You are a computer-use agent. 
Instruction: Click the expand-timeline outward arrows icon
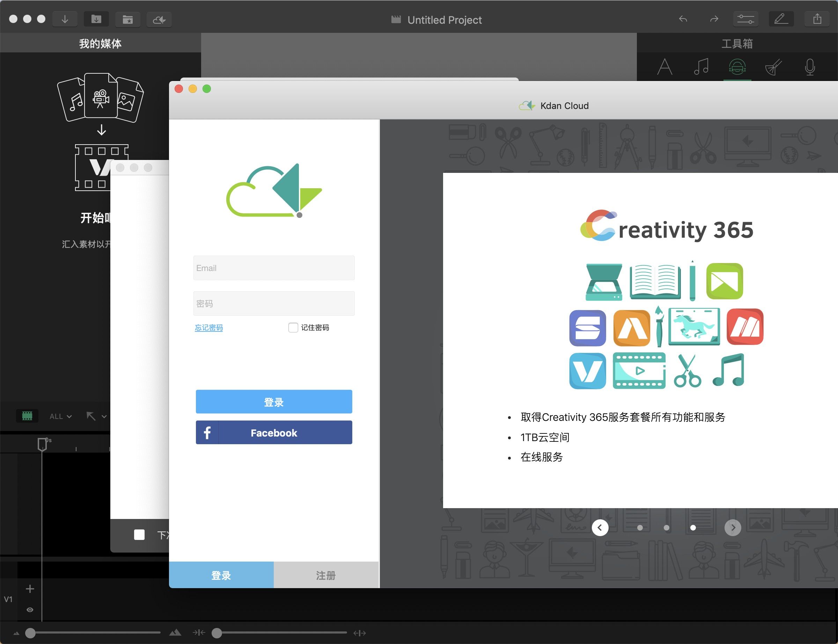pyautogui.click(x=359, y=633)
